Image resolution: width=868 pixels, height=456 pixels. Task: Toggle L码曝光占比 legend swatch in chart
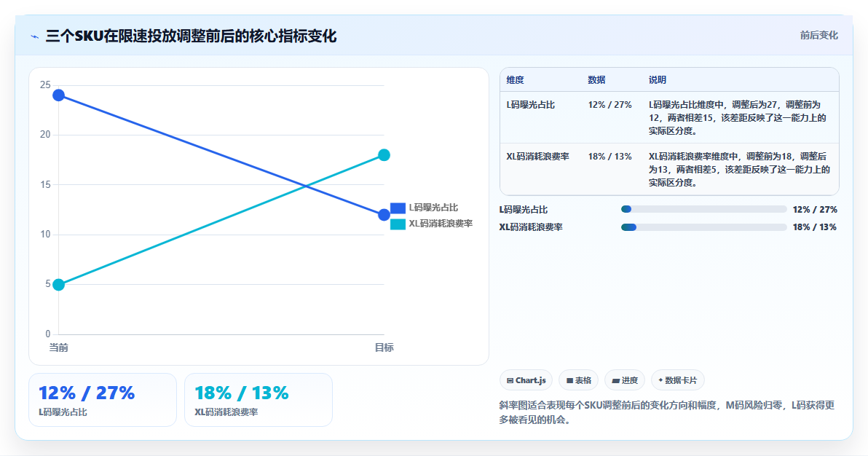pyautogui.click(x=398, y=208)
